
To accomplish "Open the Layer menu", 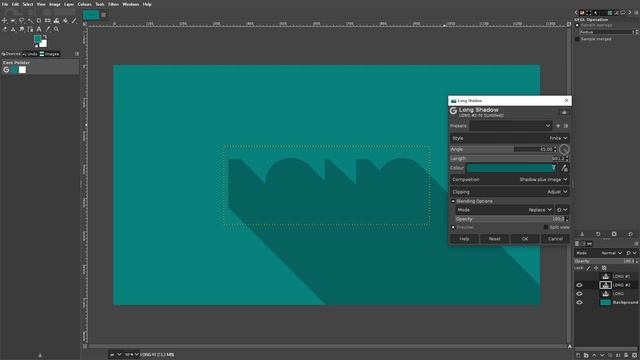I will point(69,4).
